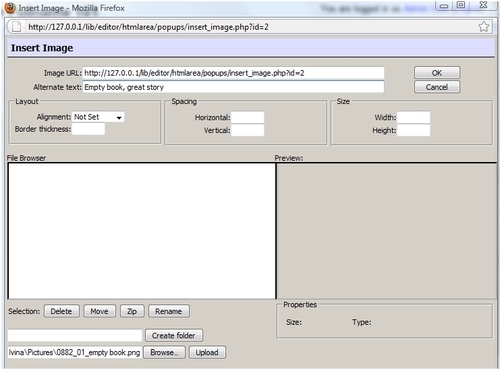The image size is (500, 370).
Task: Click the Properties 'Type:' label
Action: (x=362, y=322)
